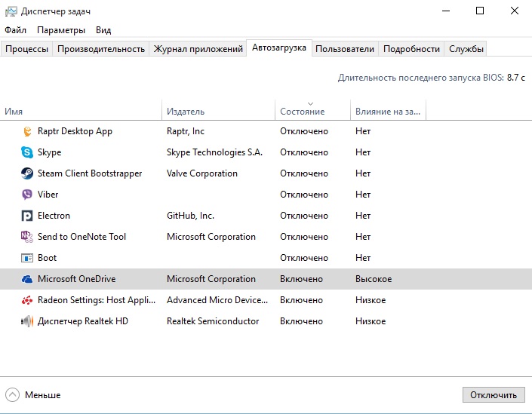Open the Файл menu
Image resolution: width=532 pixels, height=414 pixels.
click(15, 30)
